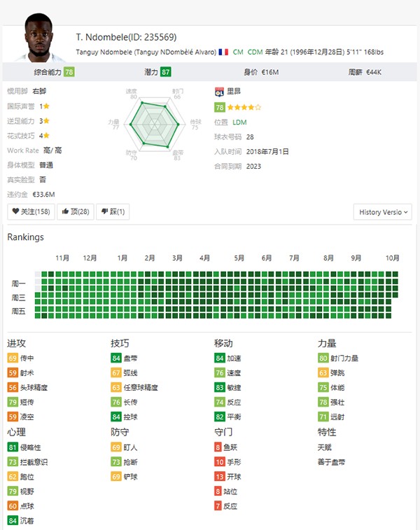The width and height of the screenshot is (420, 530).
Task: Click the star beside 国际声誉 rating
Action: [x=46, y=106]
